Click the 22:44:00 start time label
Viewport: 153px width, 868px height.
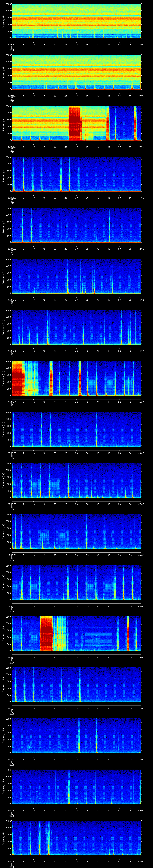pos(12,402)
